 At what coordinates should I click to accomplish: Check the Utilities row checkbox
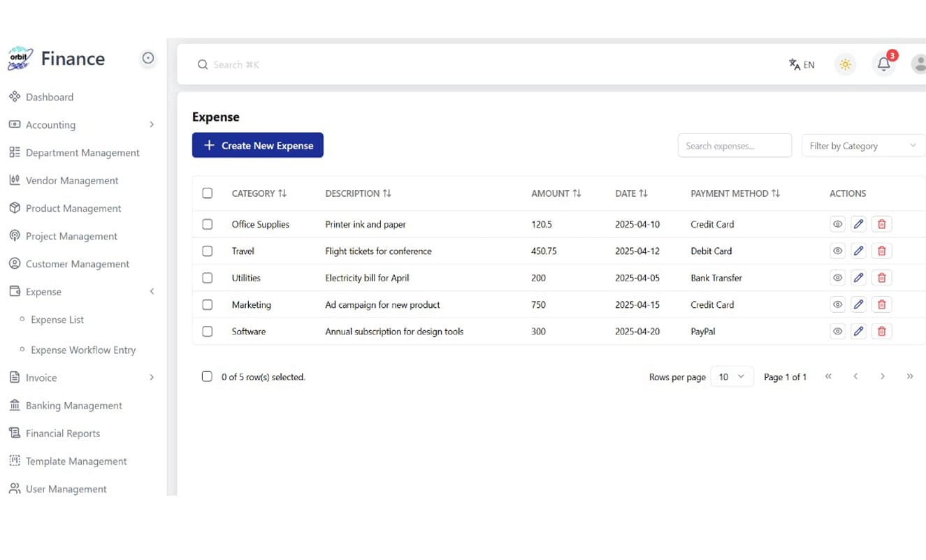click(207, 278)
